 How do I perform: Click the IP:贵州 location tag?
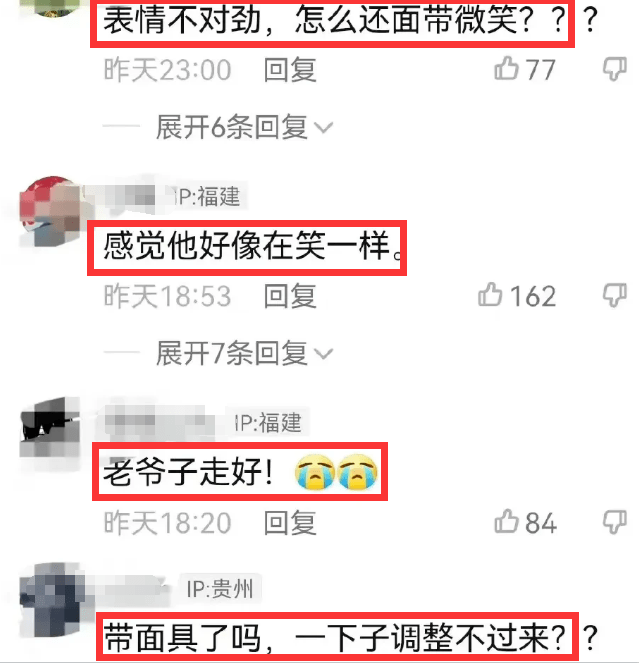[x=220, y=589]
